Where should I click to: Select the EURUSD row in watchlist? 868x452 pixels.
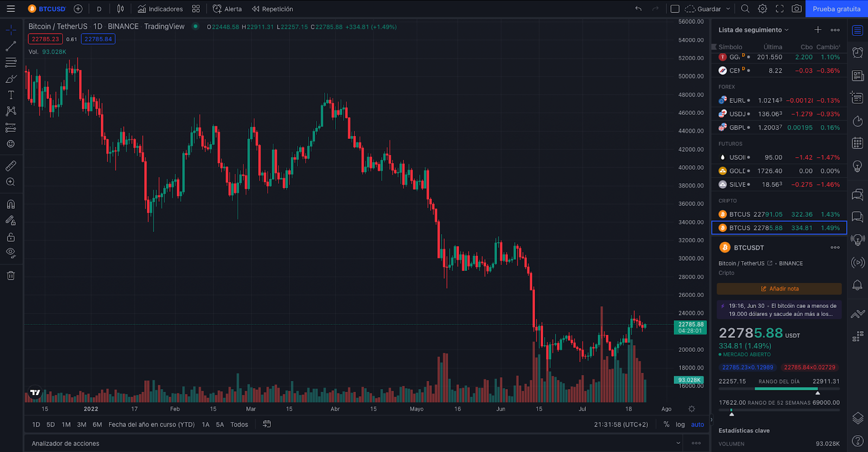(779, 100)
